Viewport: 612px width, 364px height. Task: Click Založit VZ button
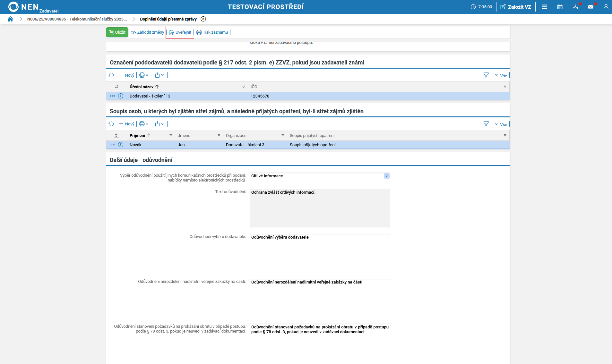[x=516, y=7]
